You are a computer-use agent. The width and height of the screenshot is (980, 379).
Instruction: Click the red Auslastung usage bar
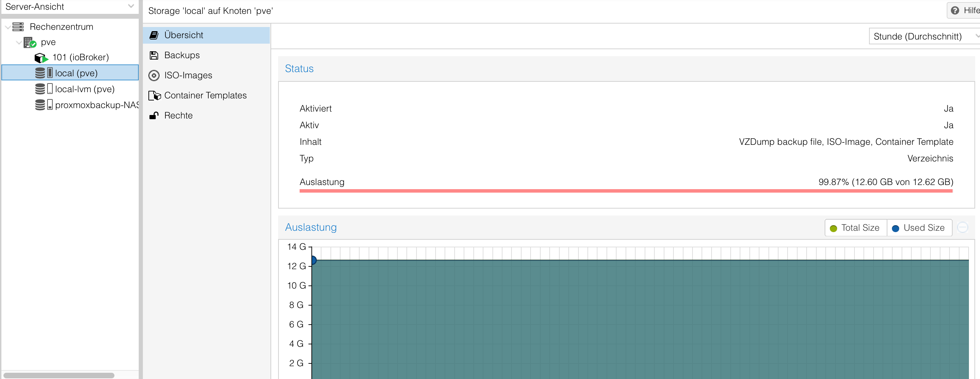point(626,191)
